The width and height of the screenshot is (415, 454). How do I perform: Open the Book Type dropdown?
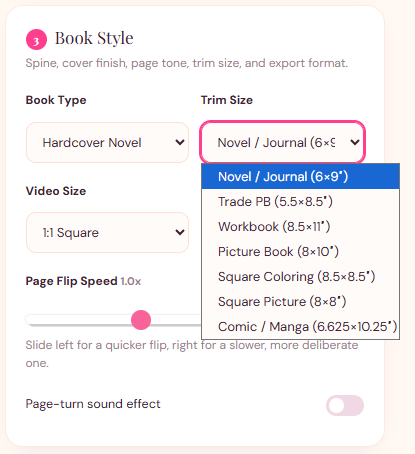pyautogui.click(x=107, y=143)
